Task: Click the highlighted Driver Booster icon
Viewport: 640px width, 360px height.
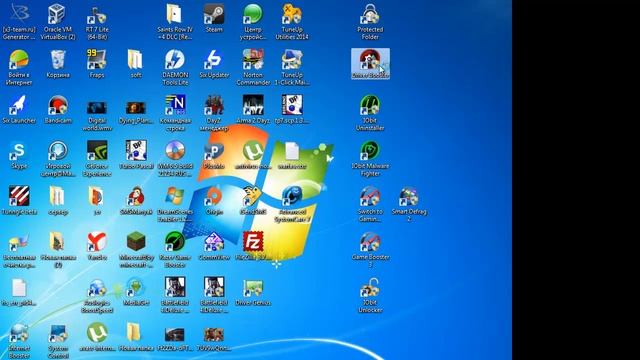Action: 370,64
